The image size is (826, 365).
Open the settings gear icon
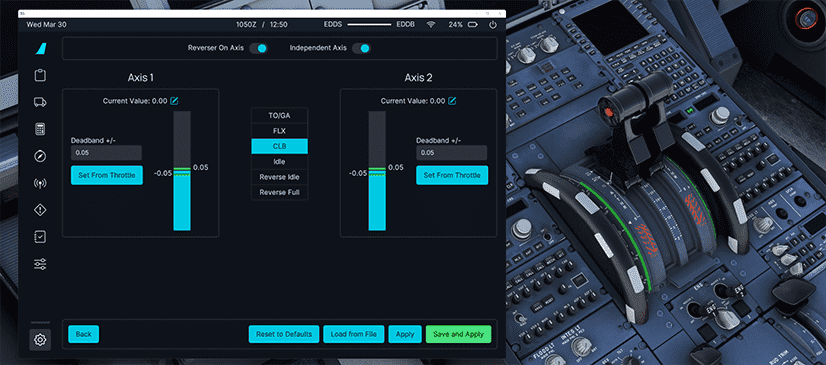pyautogui.click(x=40, y=340)
